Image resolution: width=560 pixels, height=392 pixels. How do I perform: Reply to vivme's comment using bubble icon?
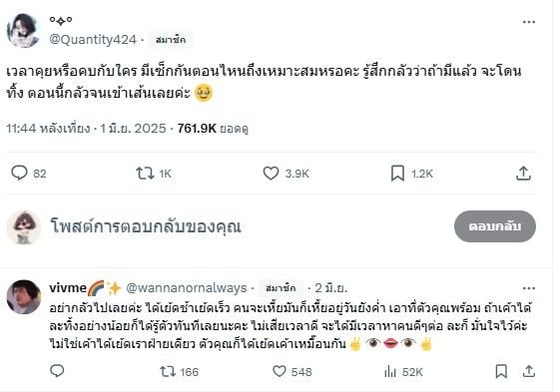57,371
